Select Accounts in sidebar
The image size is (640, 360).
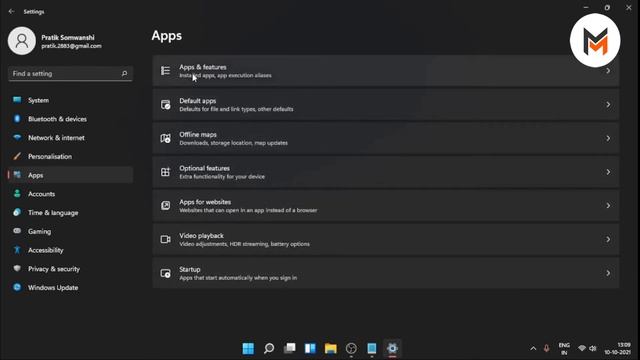tap(70, 194)
